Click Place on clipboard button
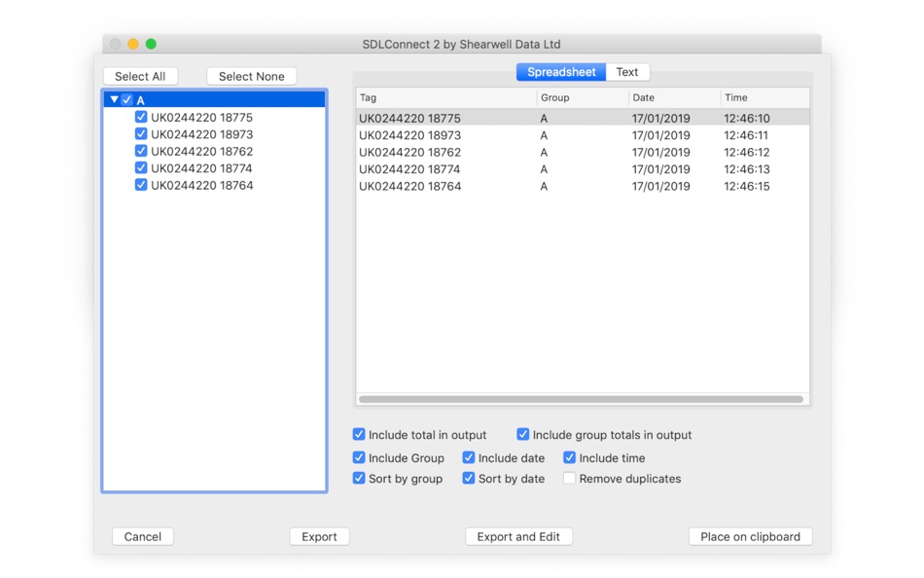The image size is (924, 578). click(750, 537)
